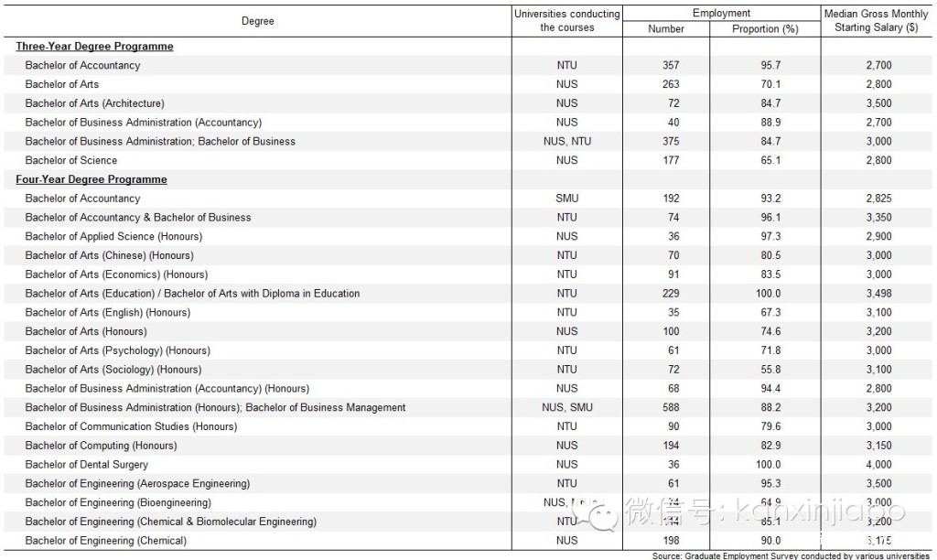937x560 pixels.
Task: Click the Proportion (%) column header
Action: pos(765,29)
